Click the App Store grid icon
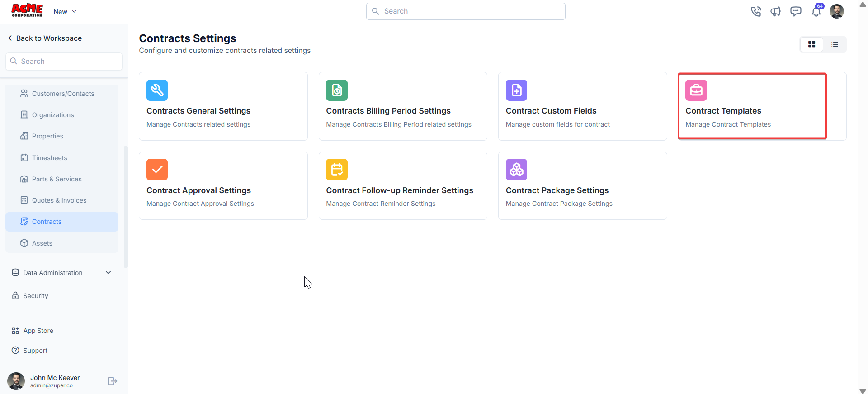The height and width of the screenshot is (394, 868). click(15, 331)
